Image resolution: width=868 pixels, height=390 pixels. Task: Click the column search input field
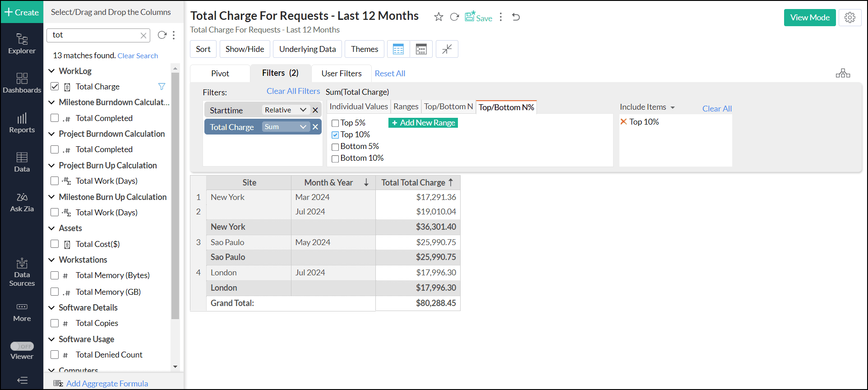point(95,35)
